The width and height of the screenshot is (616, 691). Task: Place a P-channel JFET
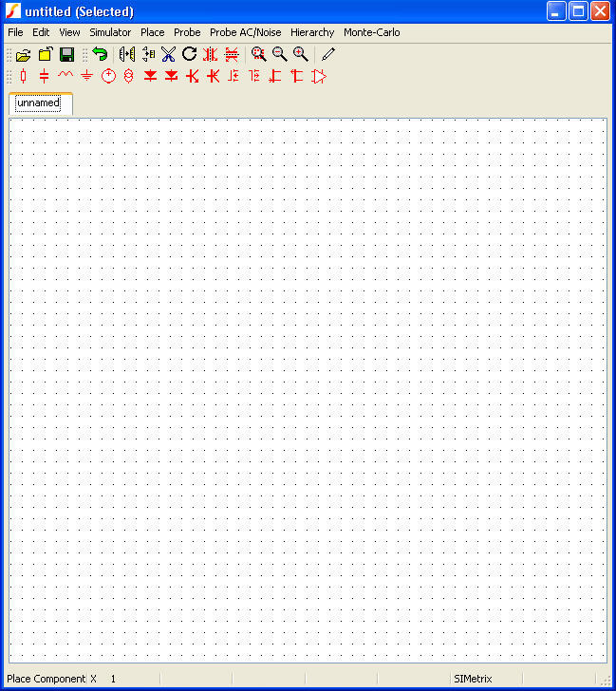tap(297, 76)
